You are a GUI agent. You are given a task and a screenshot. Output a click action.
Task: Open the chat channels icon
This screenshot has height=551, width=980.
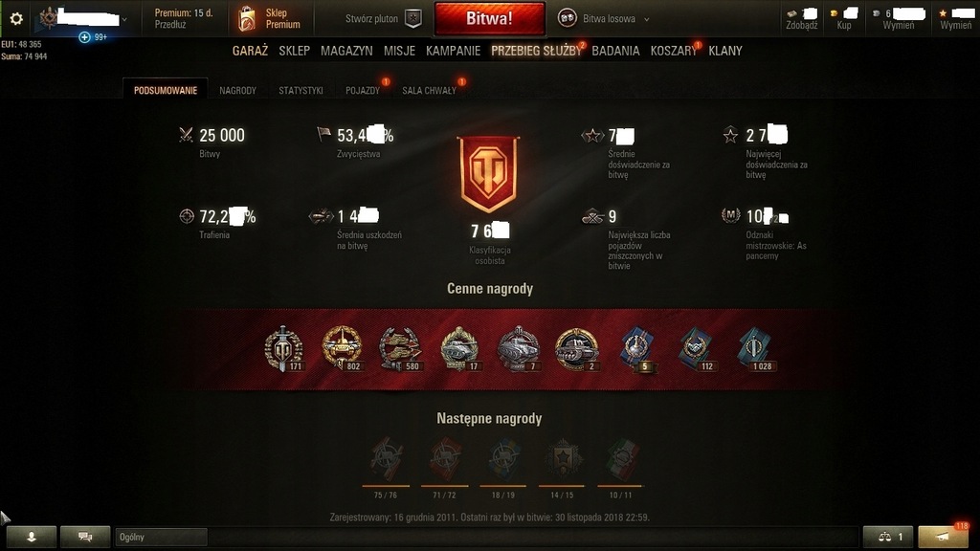pyautogui.click(x=85, y=537)
